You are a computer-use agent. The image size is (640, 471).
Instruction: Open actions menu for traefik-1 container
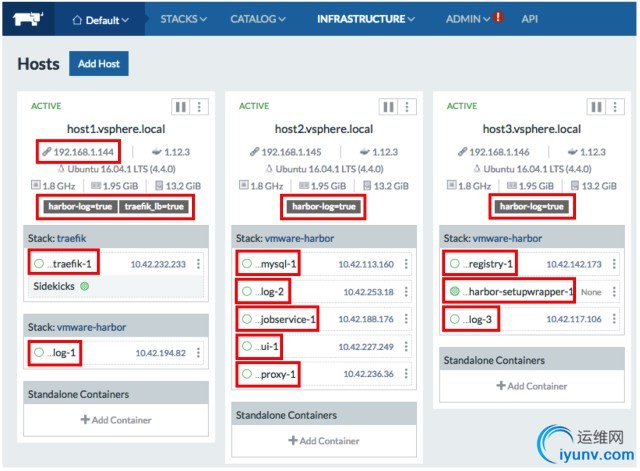[198, 264]
